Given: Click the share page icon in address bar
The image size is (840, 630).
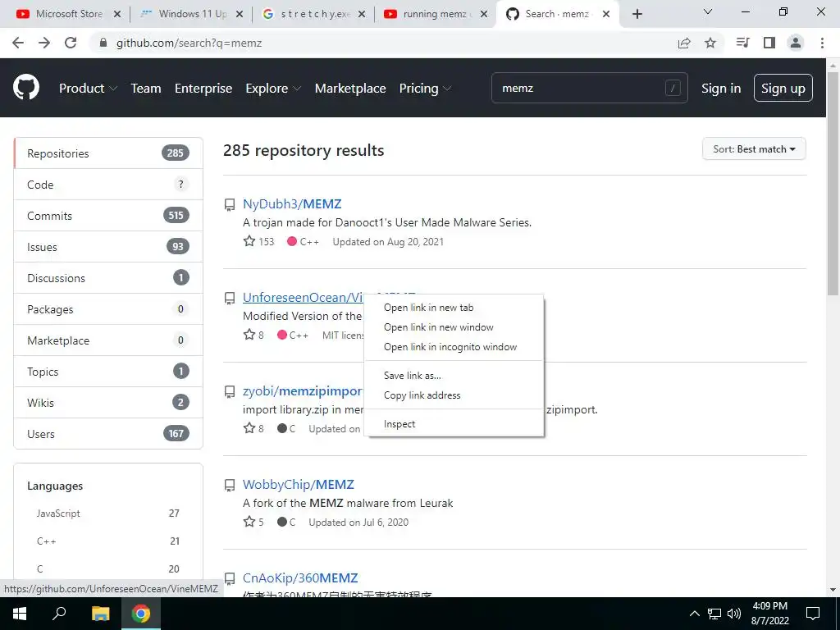Looking at the screenshot, I should coord(684,43).
